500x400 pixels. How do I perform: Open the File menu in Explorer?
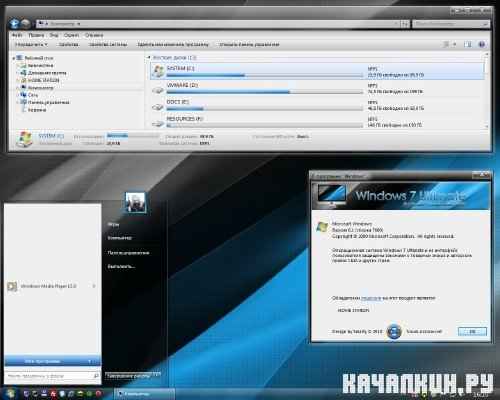tap(17, 35)
